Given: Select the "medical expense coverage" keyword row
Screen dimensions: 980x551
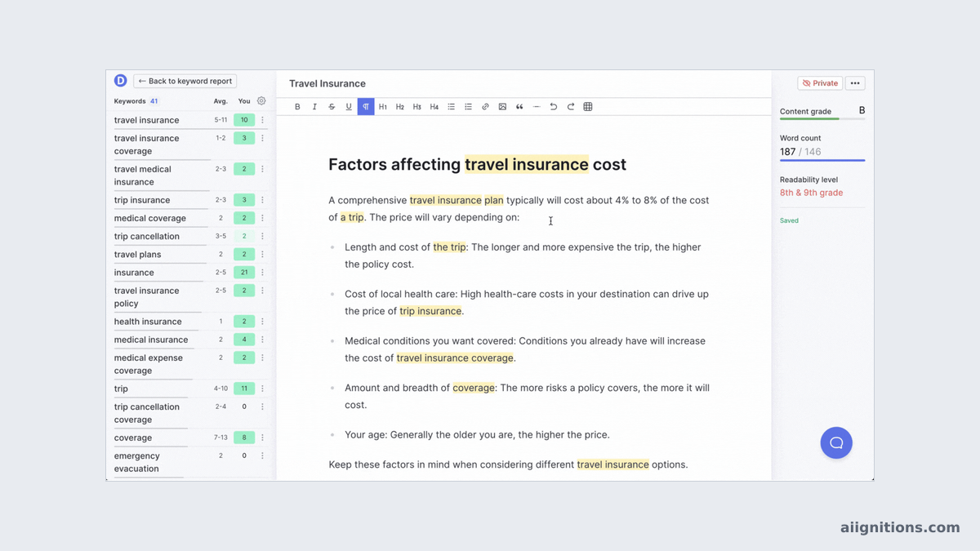Looking at the screenshot, I should tap(191, 364).
